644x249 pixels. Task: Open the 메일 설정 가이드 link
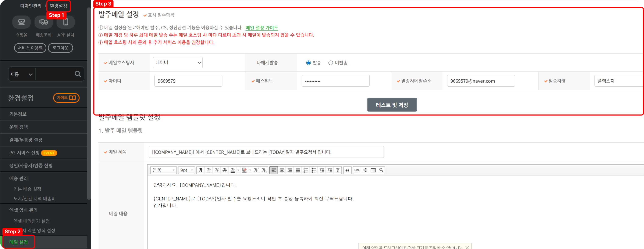[262, 28]
